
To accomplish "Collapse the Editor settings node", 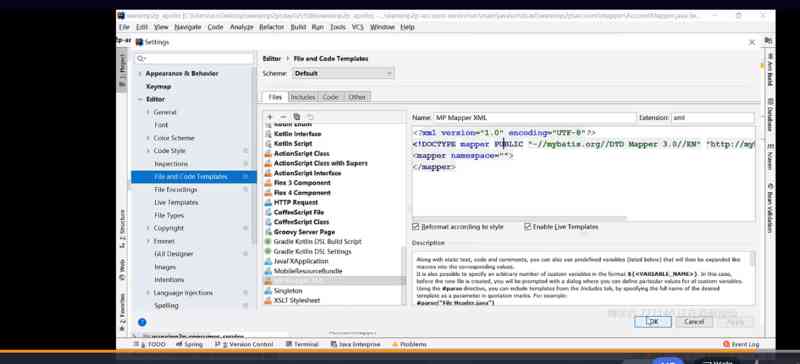I will (140, 100).
